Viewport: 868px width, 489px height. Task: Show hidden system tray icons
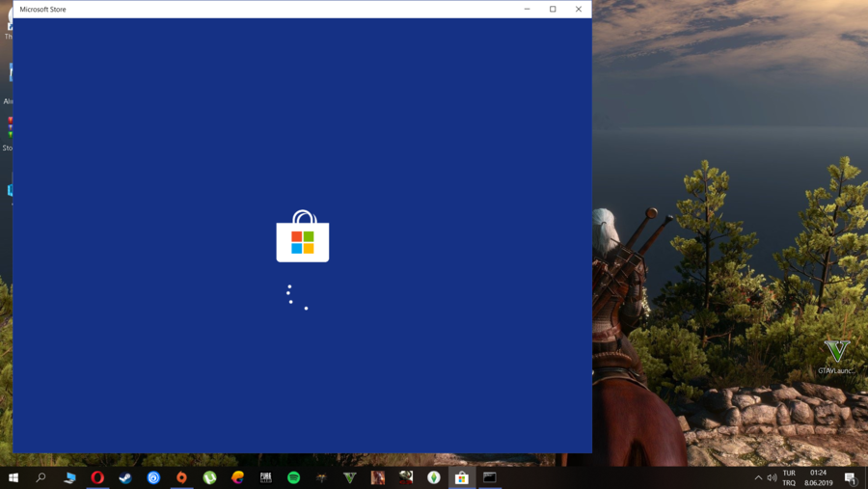(758, 477)
